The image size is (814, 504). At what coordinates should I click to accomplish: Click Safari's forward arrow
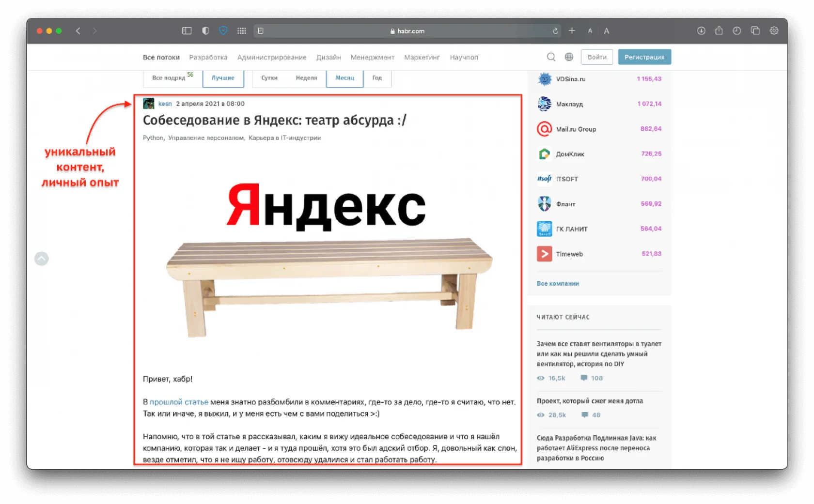pyautogui.click(x=94, y=31)
